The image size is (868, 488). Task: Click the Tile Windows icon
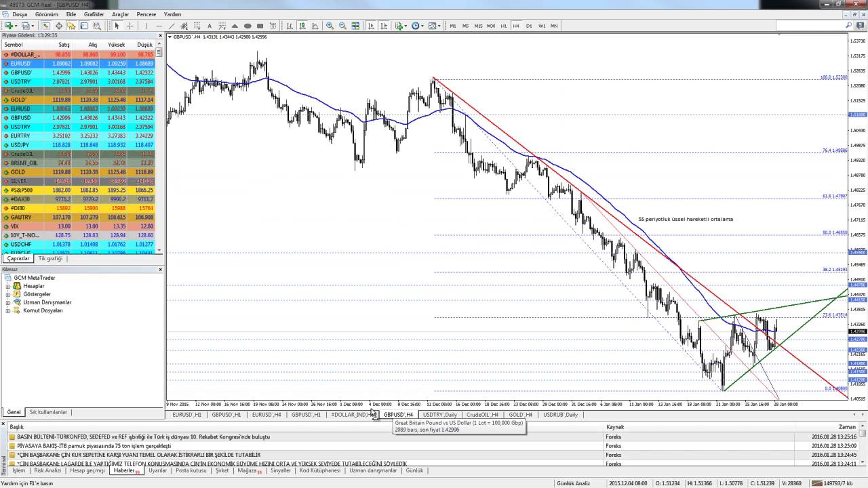click(x=355, y=26)
